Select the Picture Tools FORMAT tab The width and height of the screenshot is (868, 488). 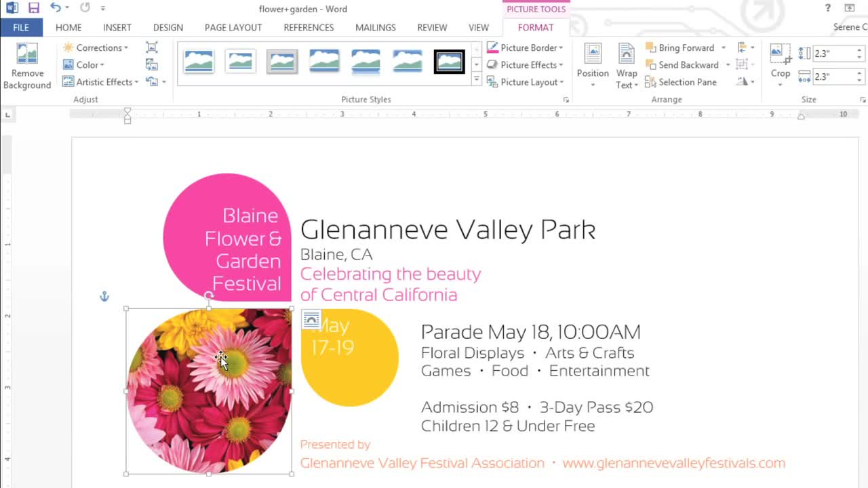point(536,28)
